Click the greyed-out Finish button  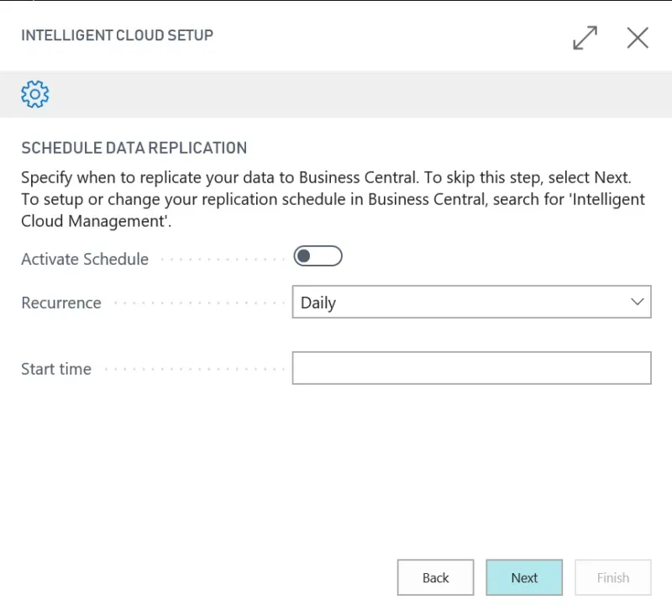(613, 577)
